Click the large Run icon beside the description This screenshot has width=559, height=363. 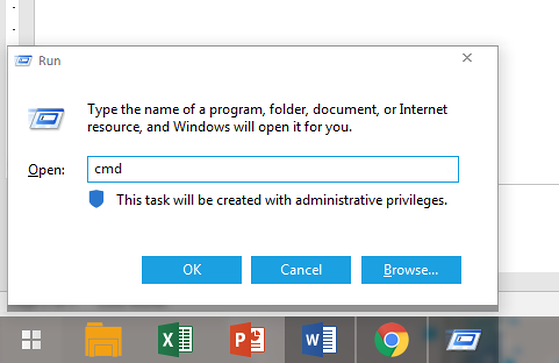(x=46, y=118)
